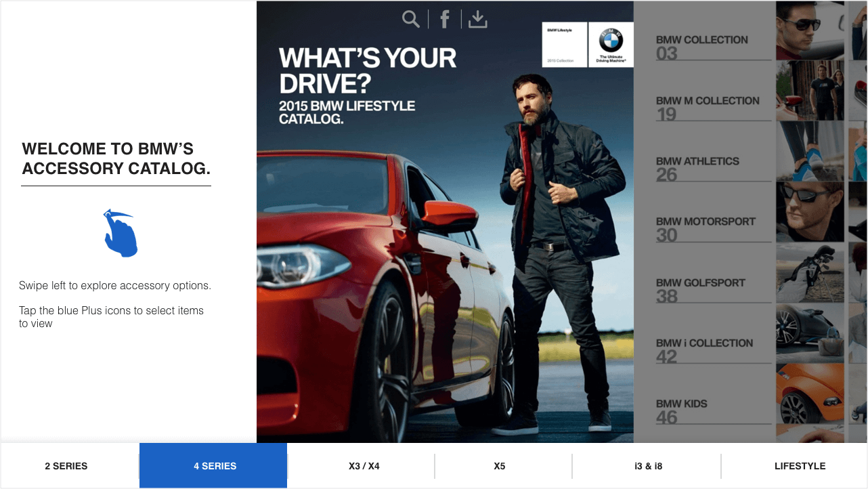The image size is (868, 489).
Task: Jump to BMW ATHLETICS page 26
Action: (714, 168)
